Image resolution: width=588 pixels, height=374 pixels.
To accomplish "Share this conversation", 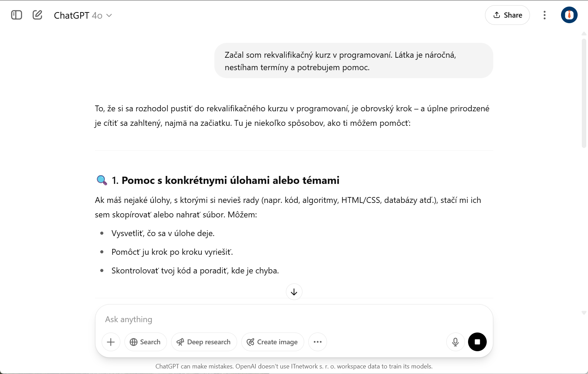I will (507, 15).
